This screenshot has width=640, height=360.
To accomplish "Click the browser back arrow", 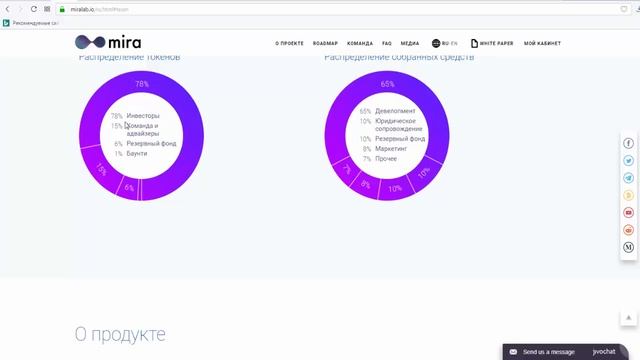I will (7, 9).
